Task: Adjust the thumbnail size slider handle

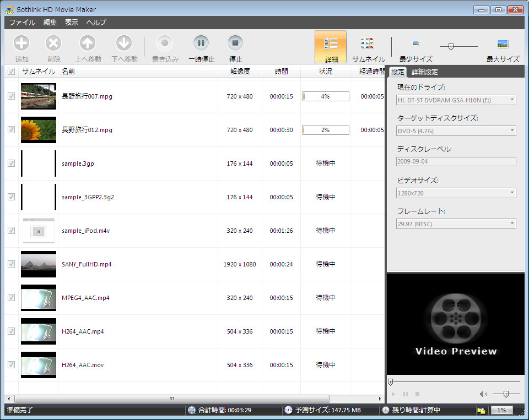Action: point(451,47)
